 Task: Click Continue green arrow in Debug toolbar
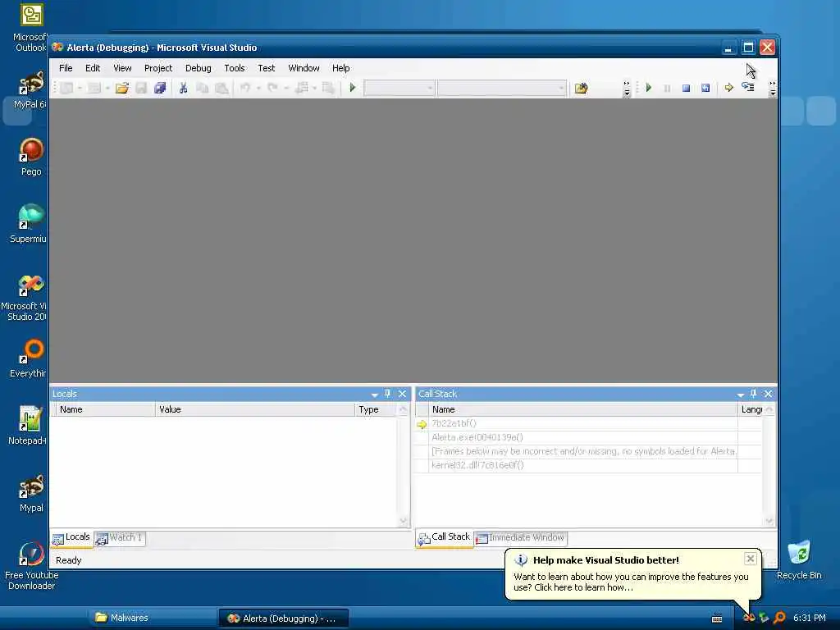[649, 88]
